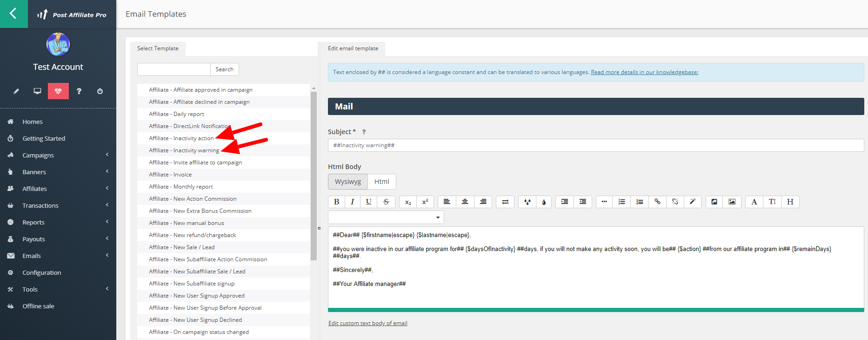868x340 pixels.
Task: Click the Subject input field
Action: 596,145
